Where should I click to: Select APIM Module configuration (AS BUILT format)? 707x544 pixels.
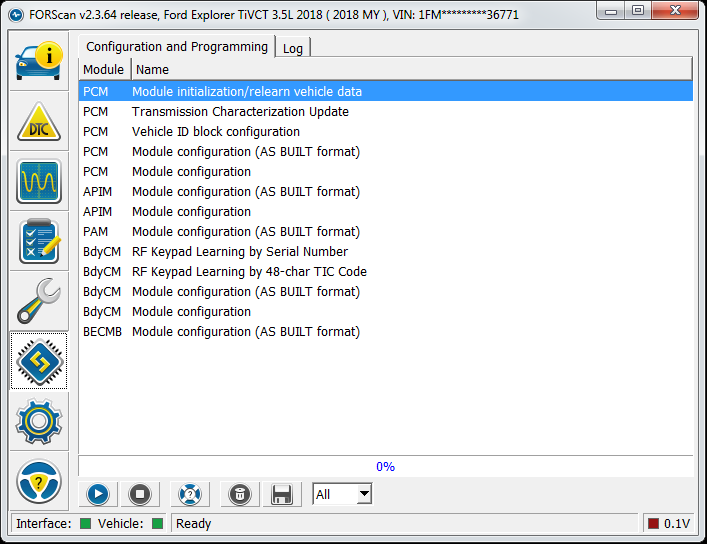point(386,192)
